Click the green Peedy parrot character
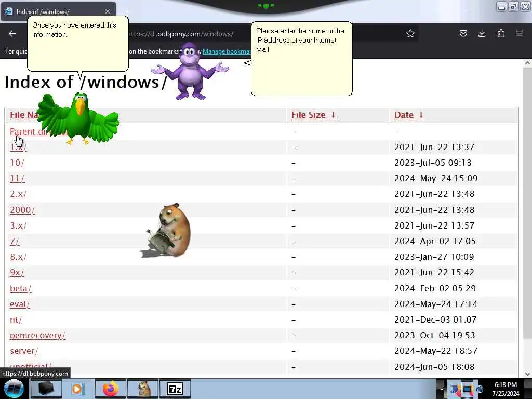The height and width of the screenshot is (399, 532). 78,118
